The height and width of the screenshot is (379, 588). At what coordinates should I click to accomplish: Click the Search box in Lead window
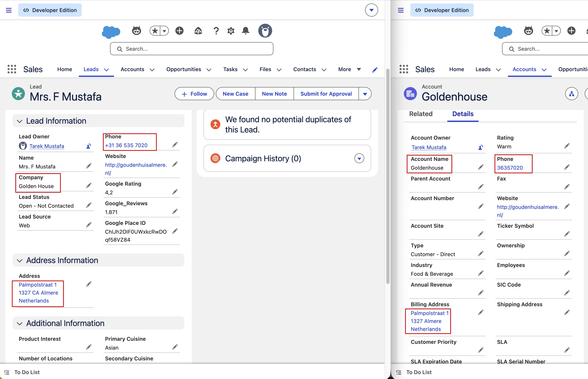pos(192,49)
